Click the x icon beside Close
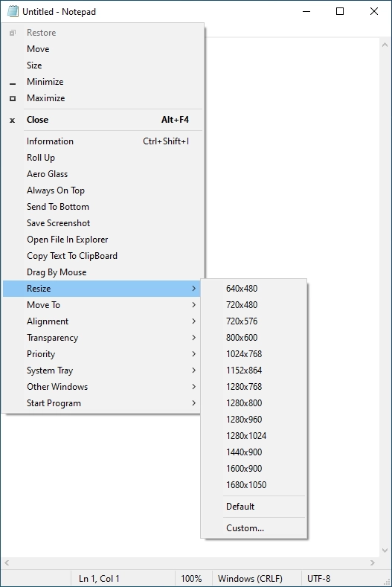This screenshot has width=392, height=587. pyautogui.click(x=13, y=121)
